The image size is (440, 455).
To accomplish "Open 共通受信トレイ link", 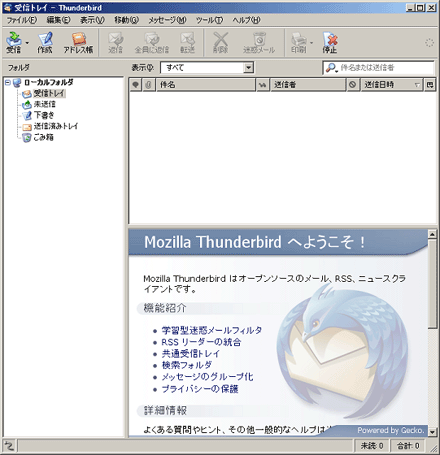I will click(x=191, y=354).
